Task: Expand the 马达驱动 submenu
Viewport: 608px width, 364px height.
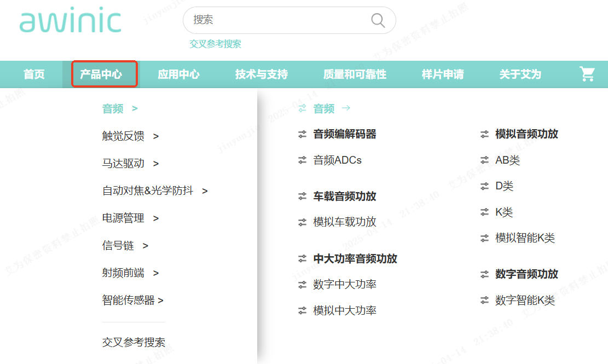Action: (x=130, y=164)
